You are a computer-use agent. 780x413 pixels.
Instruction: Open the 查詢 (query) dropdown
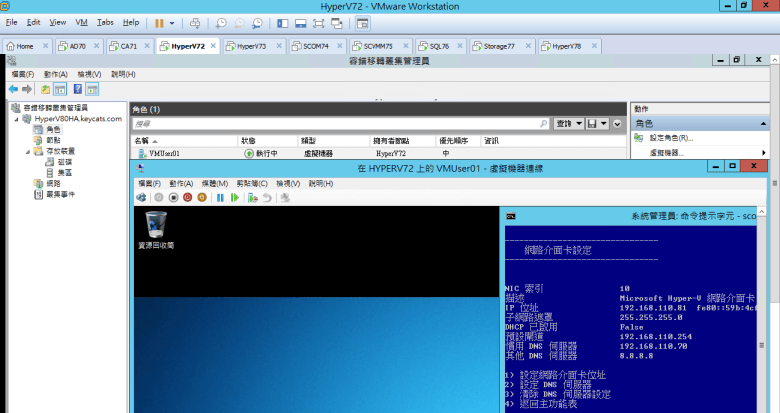[569, 123]
